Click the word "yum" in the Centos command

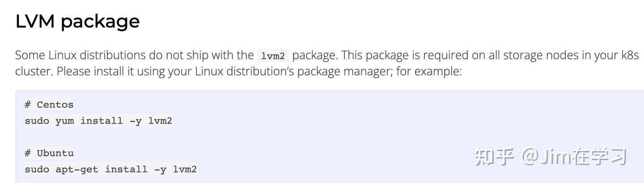click(64, 121)
